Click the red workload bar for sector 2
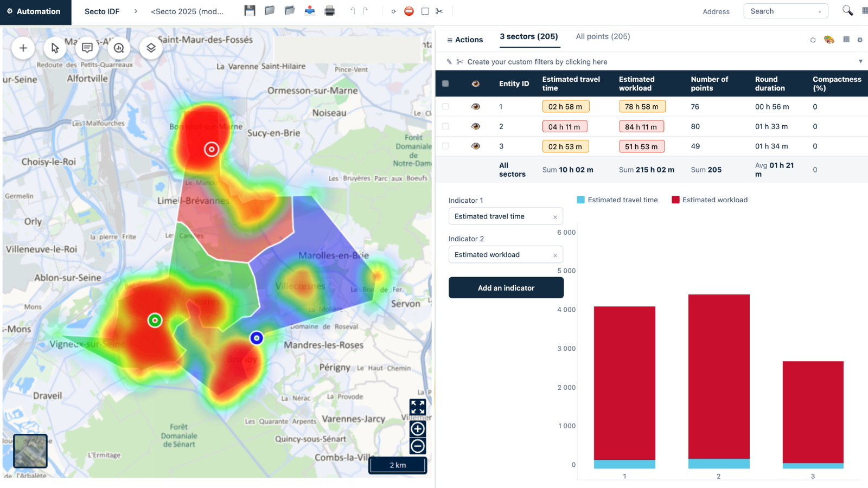Image resolution: width=868 pixels, height=488 pixels. [x=719, y=377]
